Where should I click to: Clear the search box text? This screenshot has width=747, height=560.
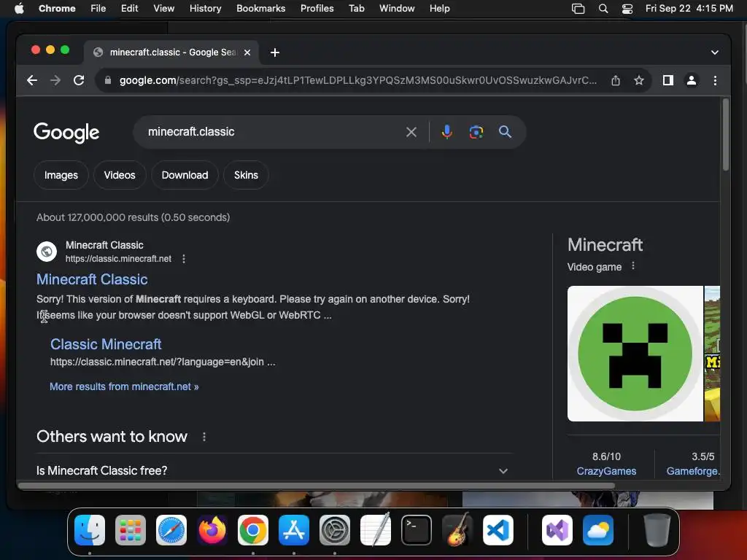coord(411,132)
